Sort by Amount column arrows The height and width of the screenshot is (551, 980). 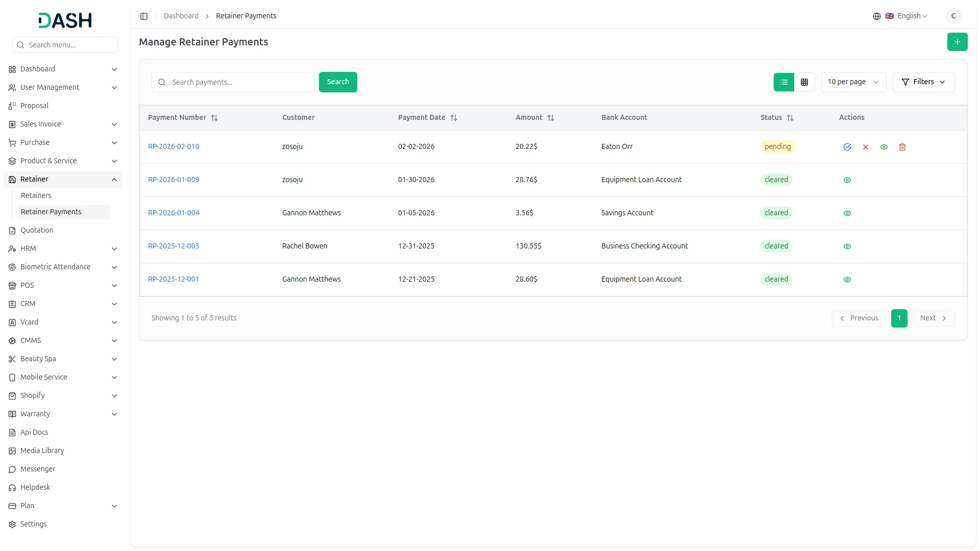(550, 118)
